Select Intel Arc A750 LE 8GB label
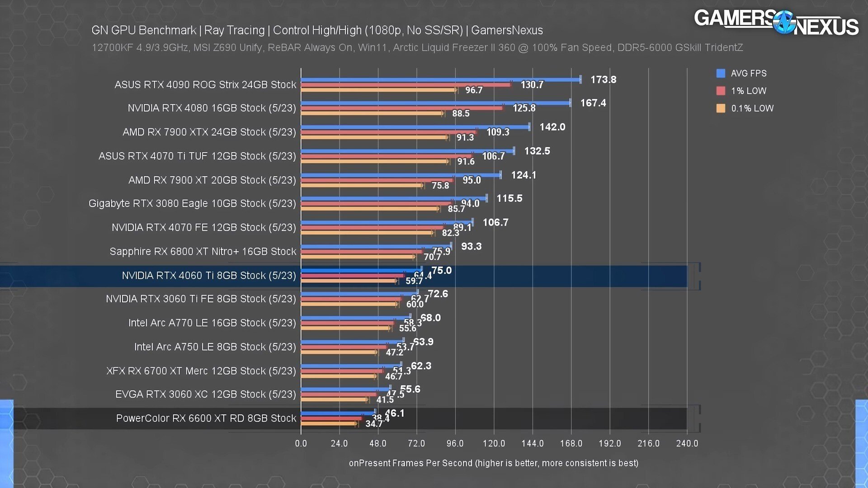This screenshot has height=488, width=868. point(215,347)
